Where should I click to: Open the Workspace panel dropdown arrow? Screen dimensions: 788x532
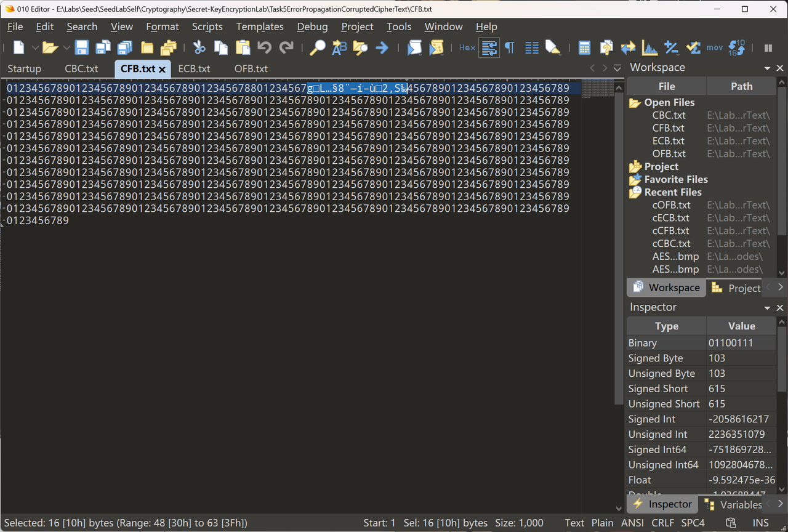click(767, 68)
